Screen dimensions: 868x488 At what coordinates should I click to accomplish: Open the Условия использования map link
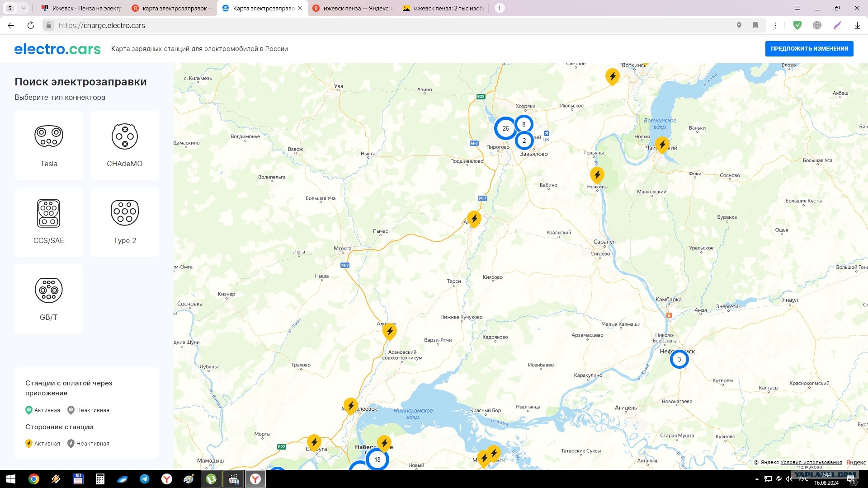click(811, 462)
